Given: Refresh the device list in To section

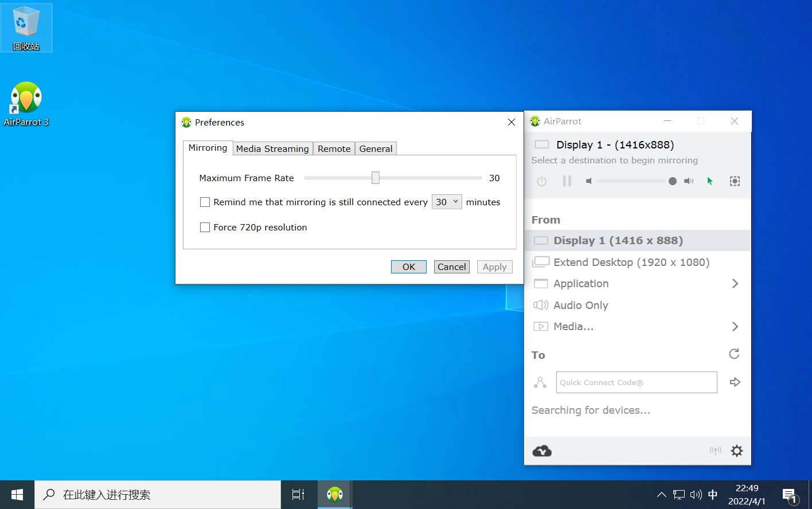Looking at the screenshot, I should [734, 354].
